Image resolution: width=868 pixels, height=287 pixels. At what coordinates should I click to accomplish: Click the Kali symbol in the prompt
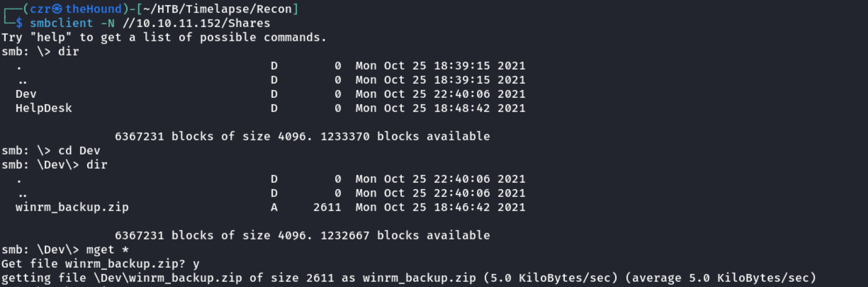pos(57,9)
